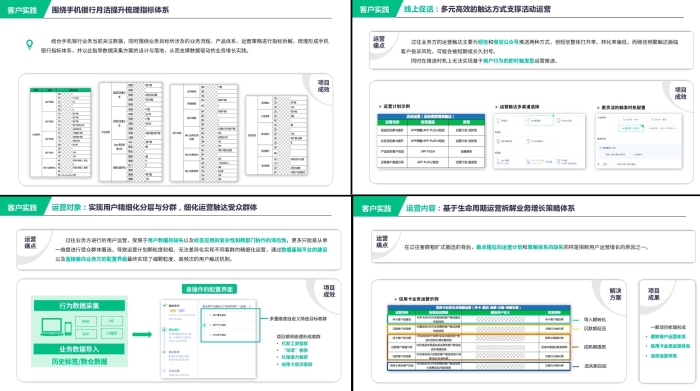
Task: Open the 运营触达多渠道选择 screenshot
Action: [x=539, y=141]
